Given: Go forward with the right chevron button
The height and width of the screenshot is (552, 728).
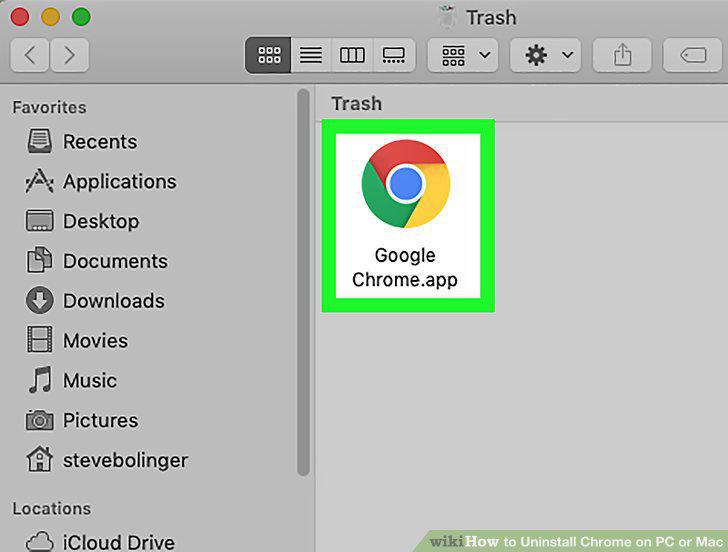Looking at the screenshot, I should (70, 55).
